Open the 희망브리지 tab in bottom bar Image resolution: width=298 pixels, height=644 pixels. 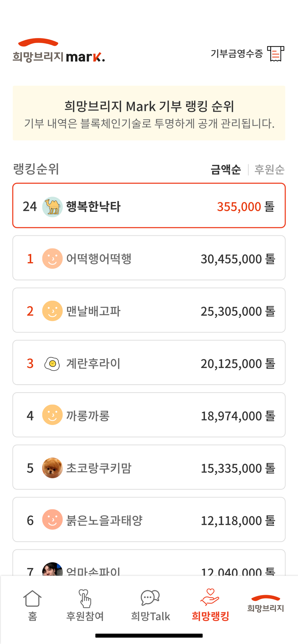pos(265,603)
